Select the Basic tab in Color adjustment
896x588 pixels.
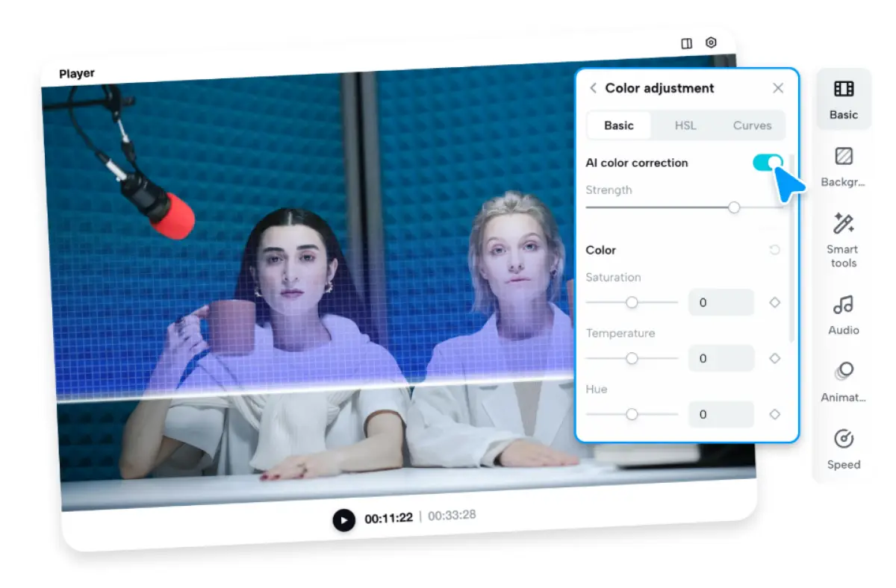619,125
